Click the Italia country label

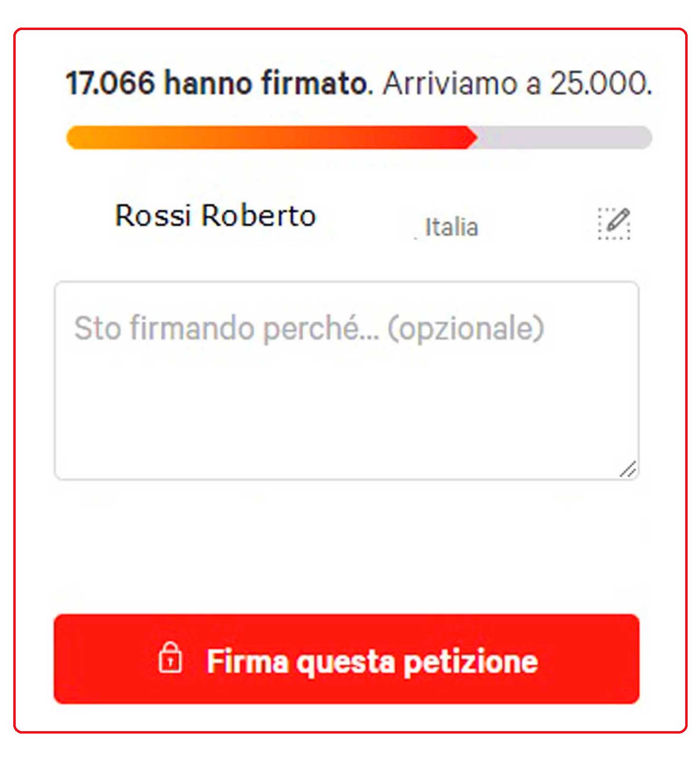(x=451, y=227)
